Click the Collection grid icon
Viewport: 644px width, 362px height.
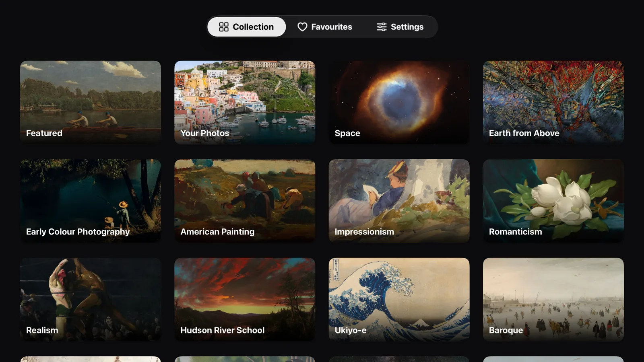tap(224, 27)
